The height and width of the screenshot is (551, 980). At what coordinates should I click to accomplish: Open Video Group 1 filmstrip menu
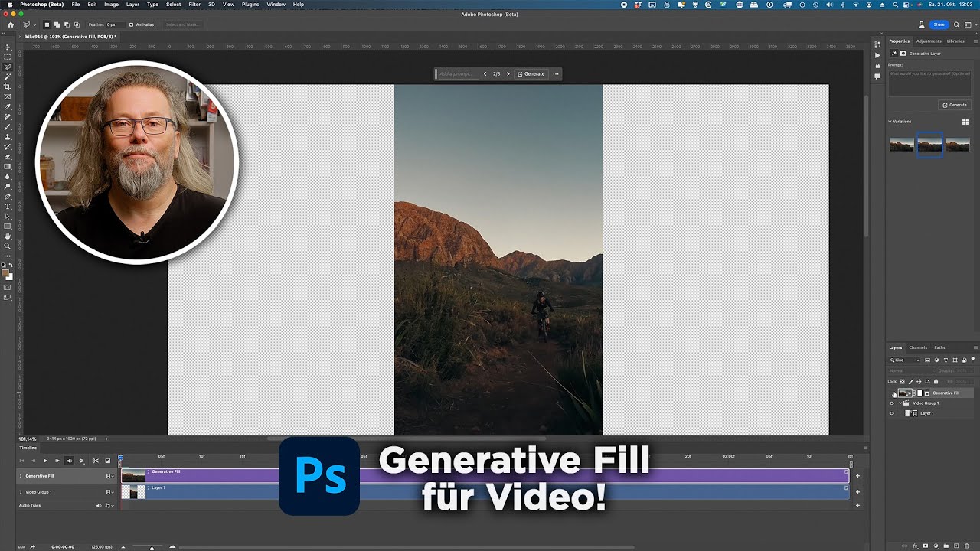coord(109,492)
